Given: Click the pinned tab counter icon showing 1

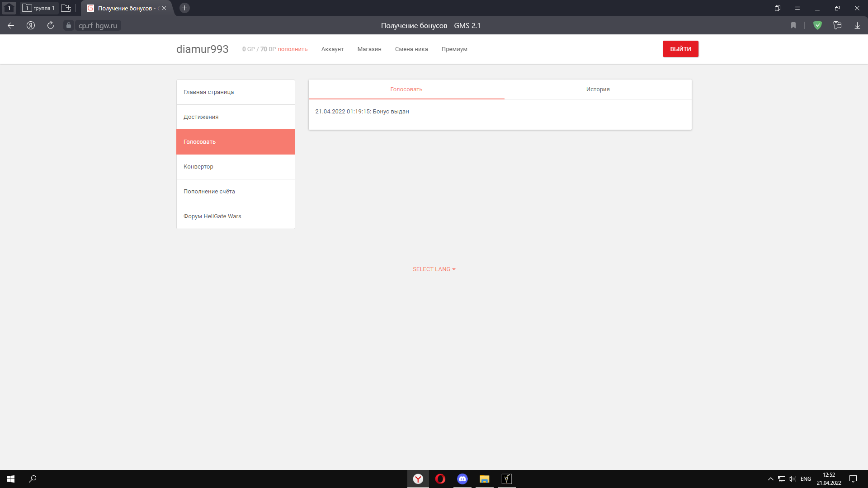Looking at the screenshot, I should [9, 8].
